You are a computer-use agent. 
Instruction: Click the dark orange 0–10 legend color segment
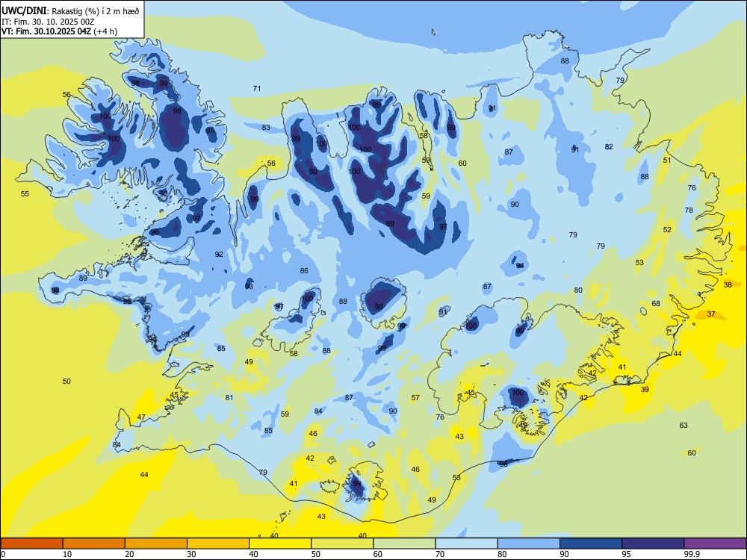(x=31, y=544)
